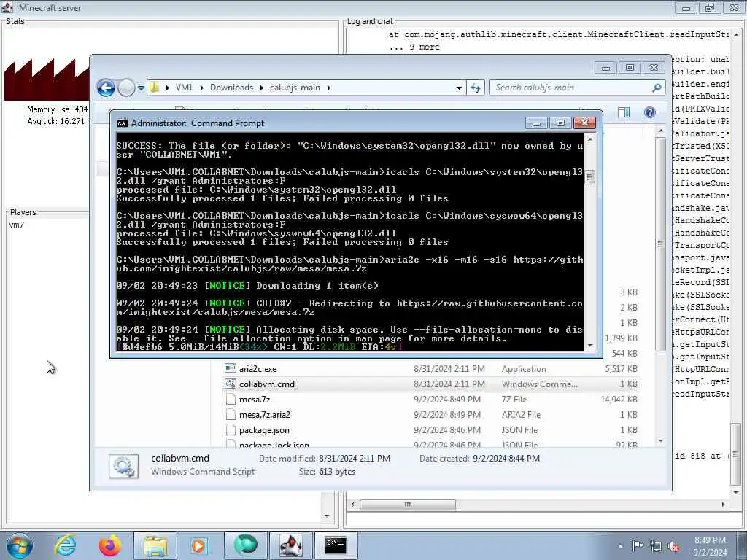The height and width of the screenshot is (560, 747).
Task: Click the 14,942 KB size of mesa.7z
Action: click(619, 400)
